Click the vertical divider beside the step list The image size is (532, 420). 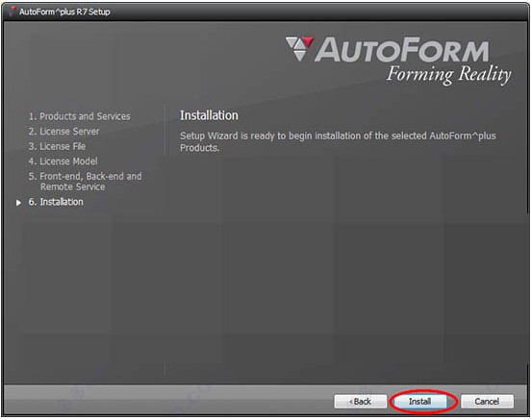165,130
